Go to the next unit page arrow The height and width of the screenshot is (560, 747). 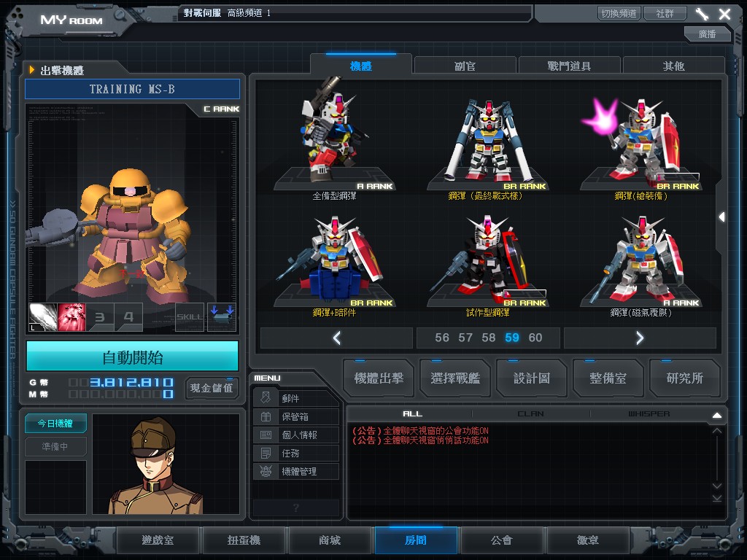[x=640, y=338]
